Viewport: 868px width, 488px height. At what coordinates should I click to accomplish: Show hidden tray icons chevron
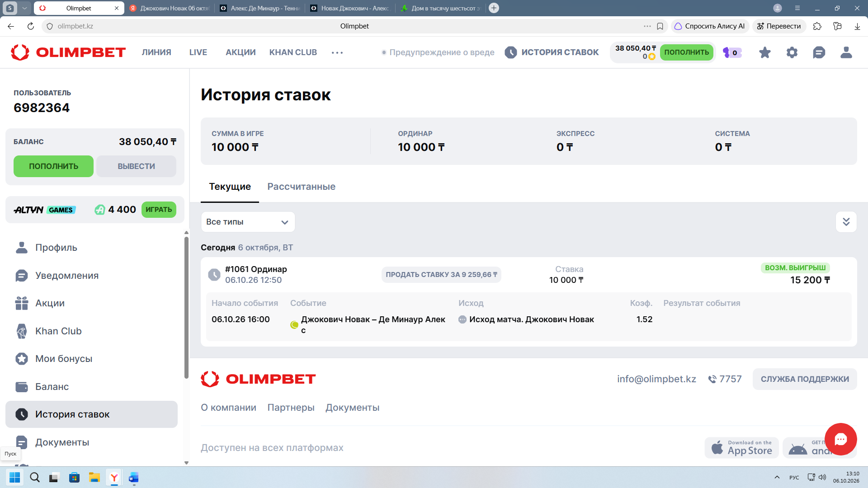pyautogui.click(x=777, y=477)
